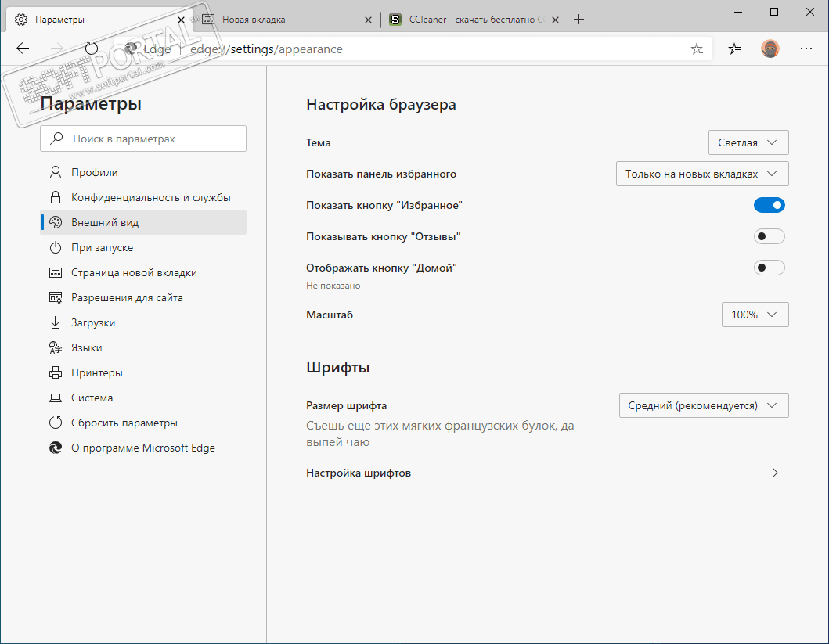Click the Microsoft Edge logo icon in sidebar

point(55,448)
